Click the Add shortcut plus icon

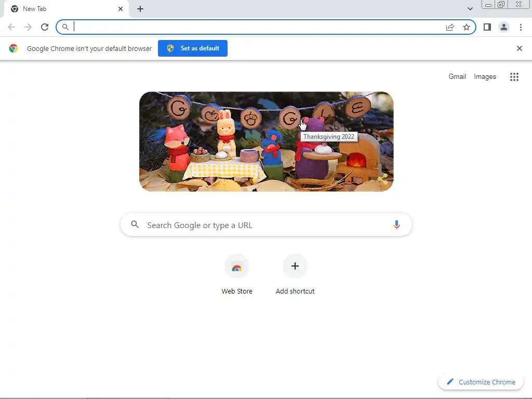pos(295,266)
